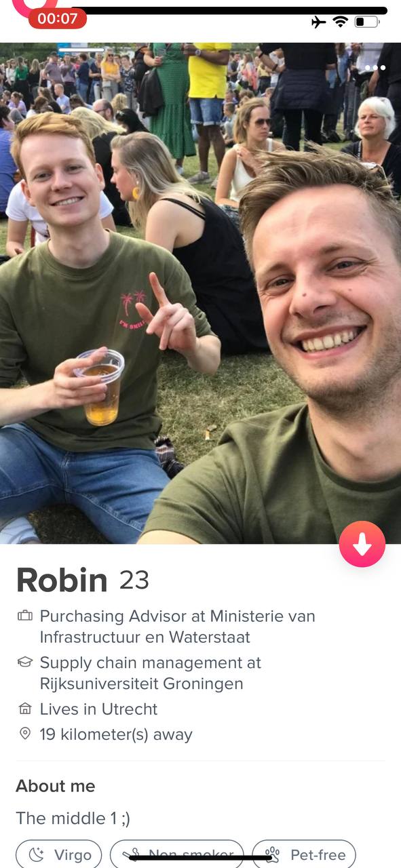The height and width of the screenshot is (868, 401).
Task: Tap the red 00:07 recording timer
Action: coord(58,18)
